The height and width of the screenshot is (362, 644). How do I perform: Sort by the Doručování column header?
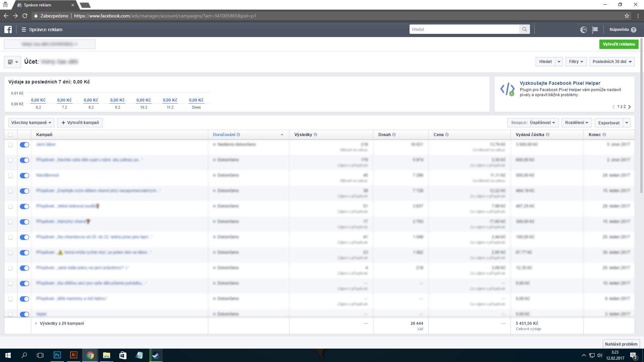pos(224,135)
